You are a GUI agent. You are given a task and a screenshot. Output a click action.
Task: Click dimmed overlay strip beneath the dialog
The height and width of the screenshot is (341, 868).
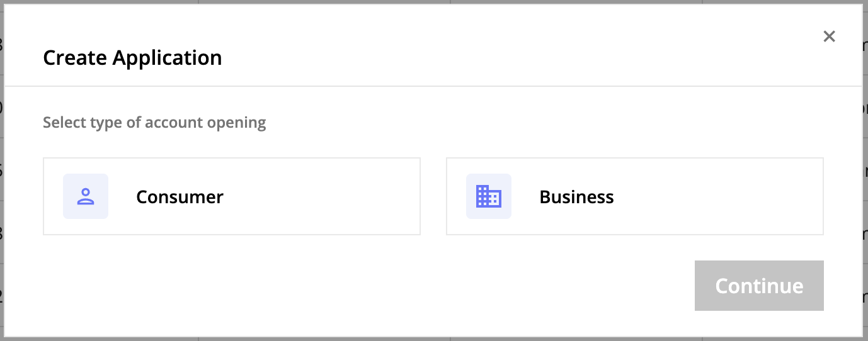coord(434,338)
